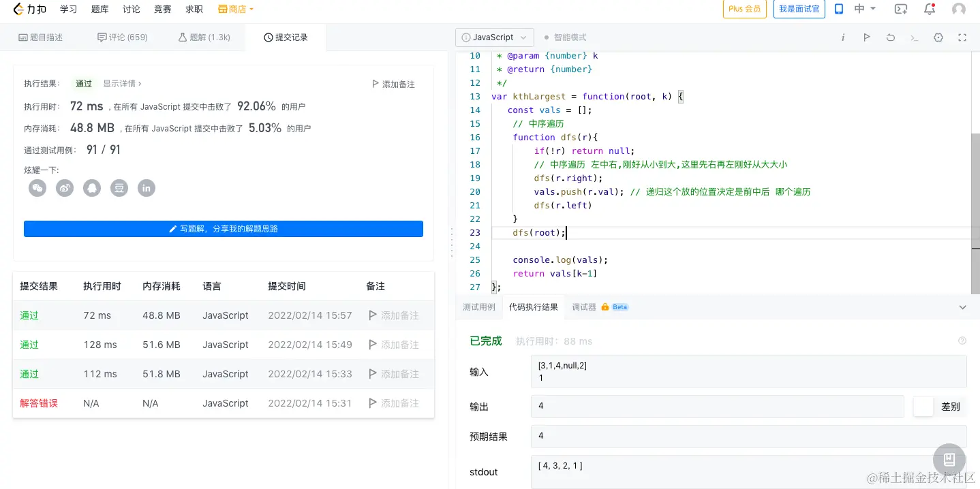The image size is (980, 489).
Task: Toggle the 差别 diff checkbox
Action: pyautogui.click(x=923, y=407)
